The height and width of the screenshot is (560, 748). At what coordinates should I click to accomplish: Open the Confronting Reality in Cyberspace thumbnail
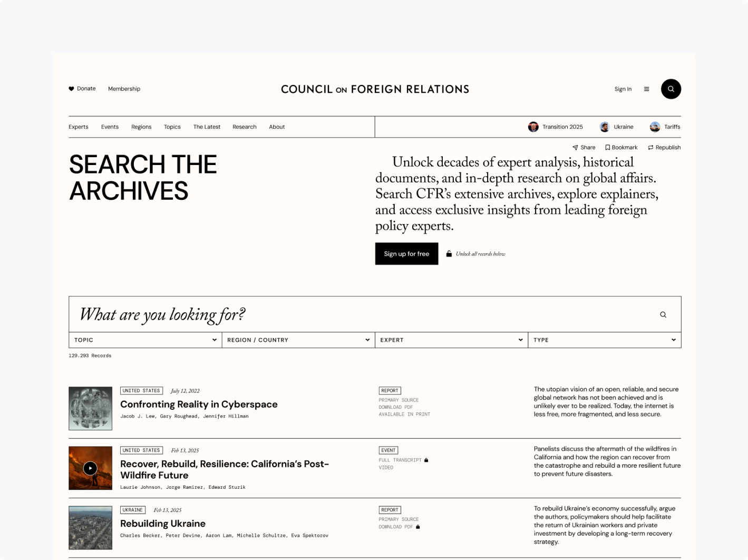[x=90, y=409]
